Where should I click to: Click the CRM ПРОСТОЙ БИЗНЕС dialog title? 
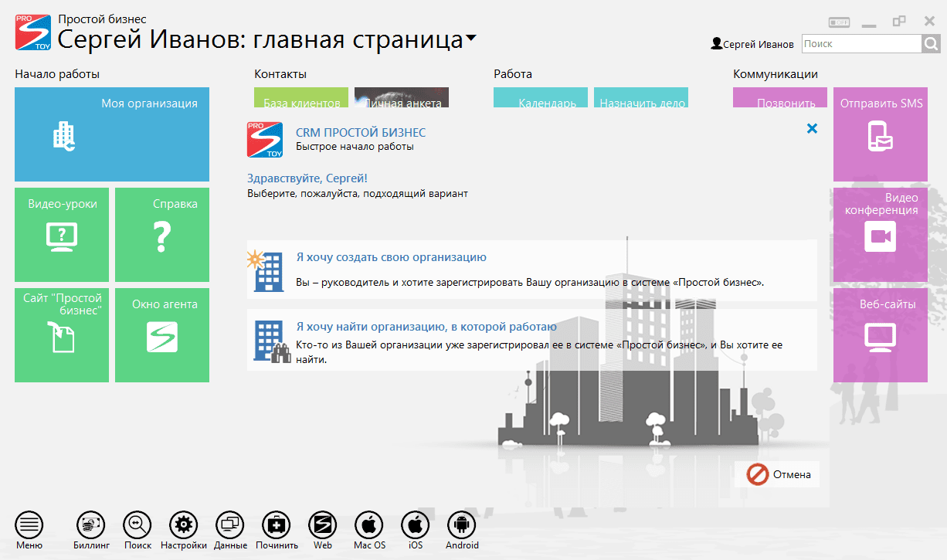(361, 133)
